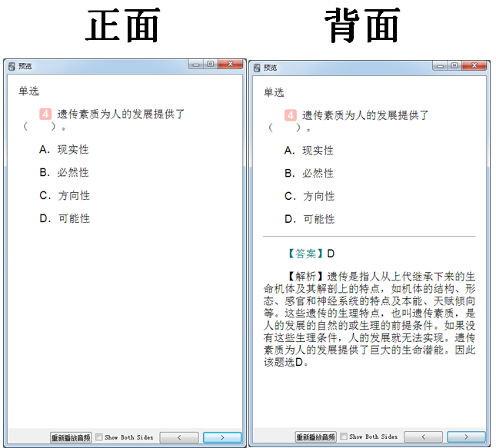This screenshot has width=496, height=448.
Task: Click the 单选 label in right window
Action: [x=274, y=93]
